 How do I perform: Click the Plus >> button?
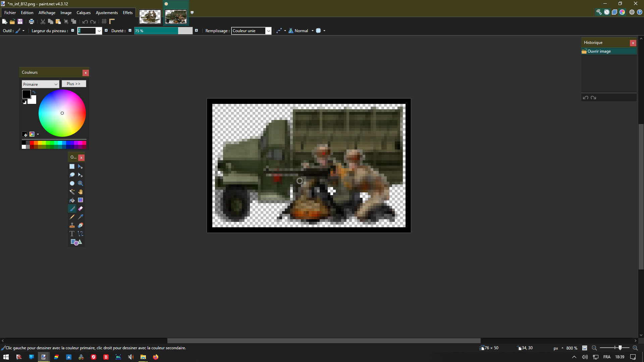74,84
